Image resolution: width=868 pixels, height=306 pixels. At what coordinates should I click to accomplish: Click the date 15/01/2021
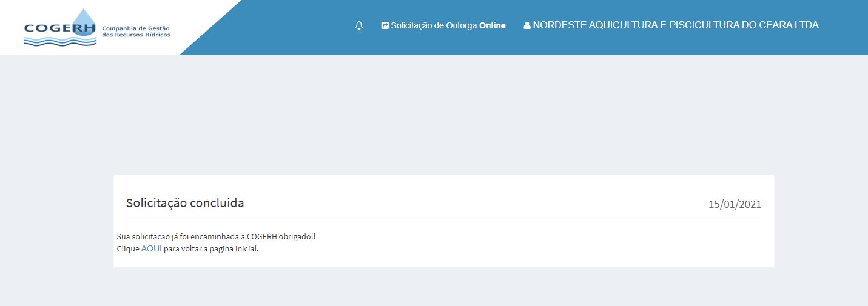coord(735,204)
